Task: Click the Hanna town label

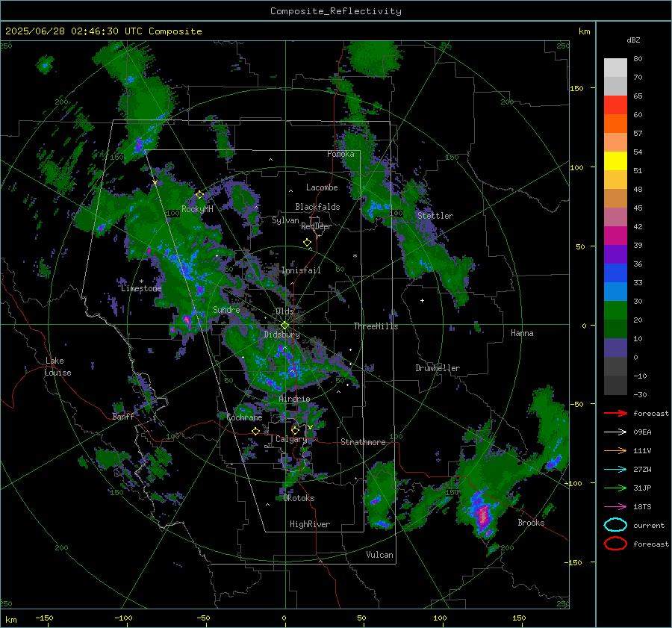Action: (x=522, y=333)
